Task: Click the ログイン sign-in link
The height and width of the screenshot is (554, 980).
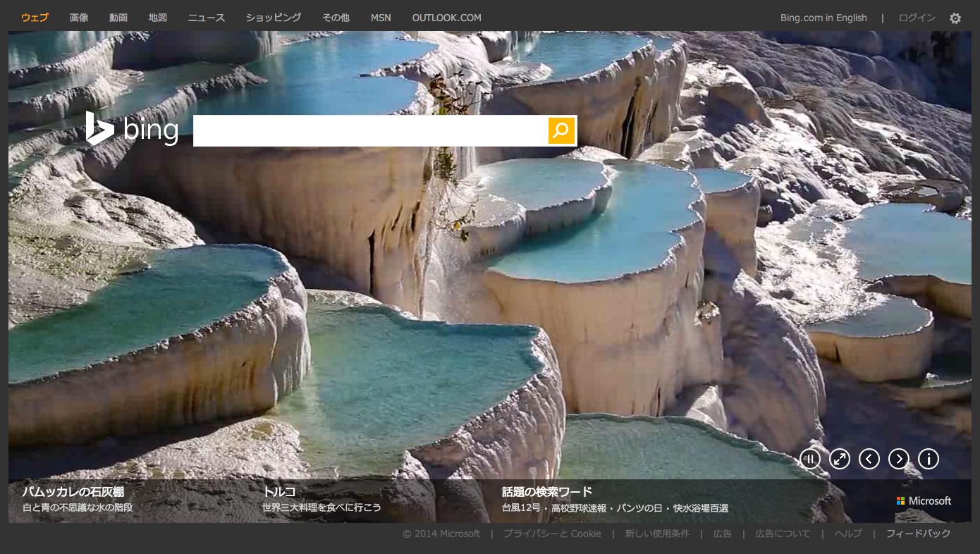Action: coord(917,18)
